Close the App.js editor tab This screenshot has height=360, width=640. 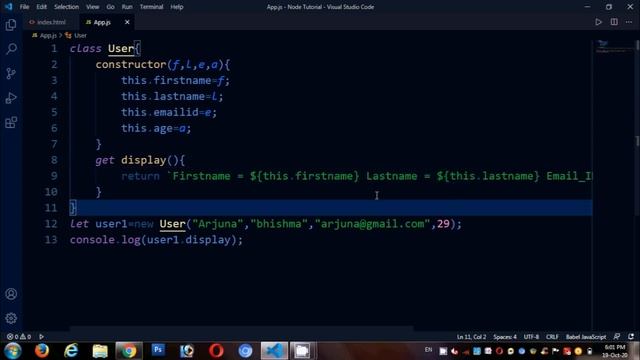pyautogui.click(x=127, y=22)
